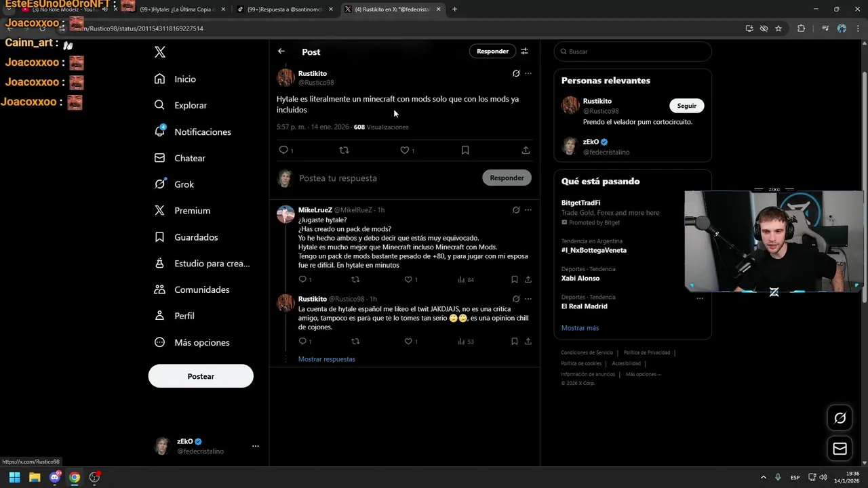
Task: Expand Más opciones menu in sidebar
Action: point(192,342)
